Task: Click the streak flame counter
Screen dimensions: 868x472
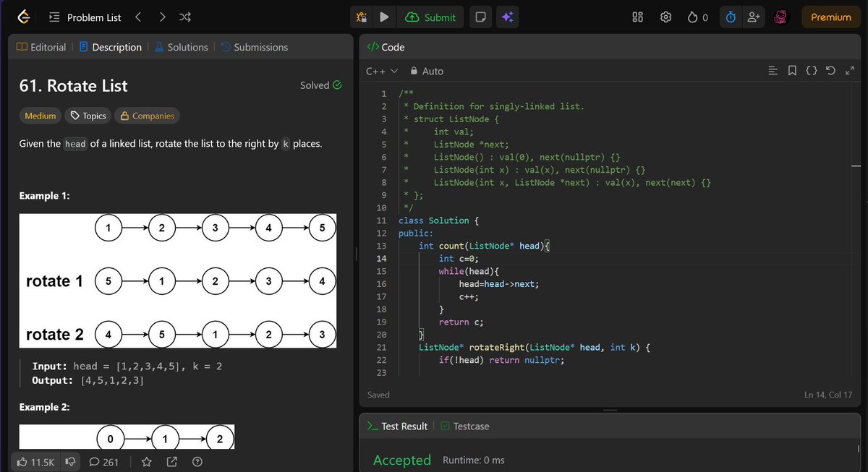Action: [x=698, y=17]
